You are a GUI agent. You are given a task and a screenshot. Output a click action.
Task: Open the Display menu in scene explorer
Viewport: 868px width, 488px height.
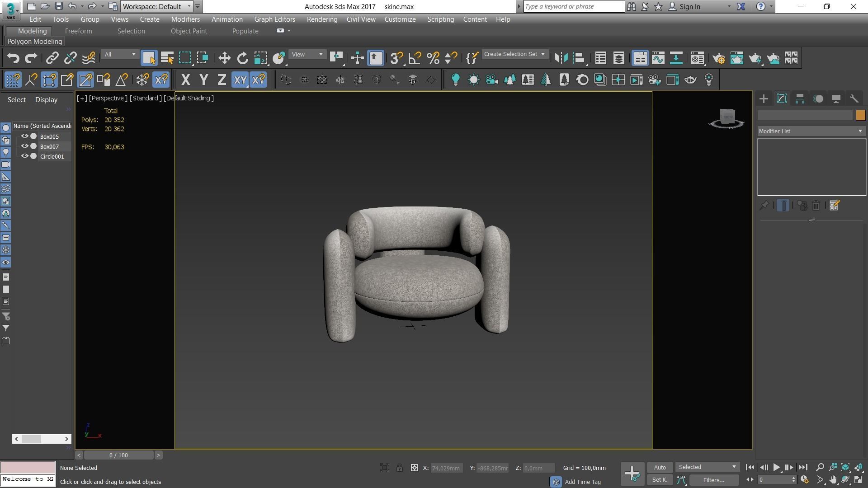pyautogui.click(x=46, y=100)
